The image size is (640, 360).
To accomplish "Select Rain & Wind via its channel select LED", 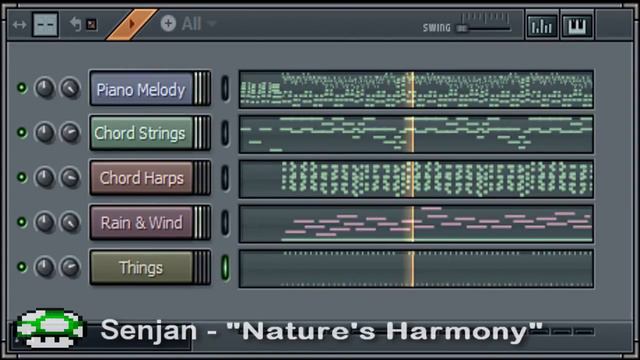I will pyautogui.click(x=225, y=222).
